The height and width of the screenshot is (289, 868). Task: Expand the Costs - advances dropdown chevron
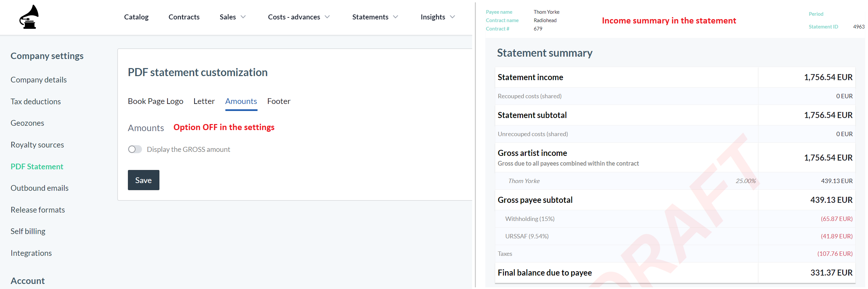pos(327,17)
